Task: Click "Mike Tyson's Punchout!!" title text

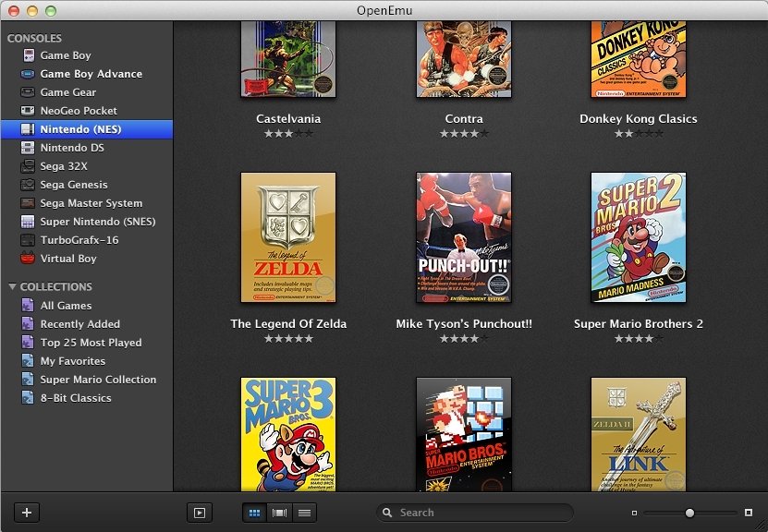Action: (x=464, y=323)
